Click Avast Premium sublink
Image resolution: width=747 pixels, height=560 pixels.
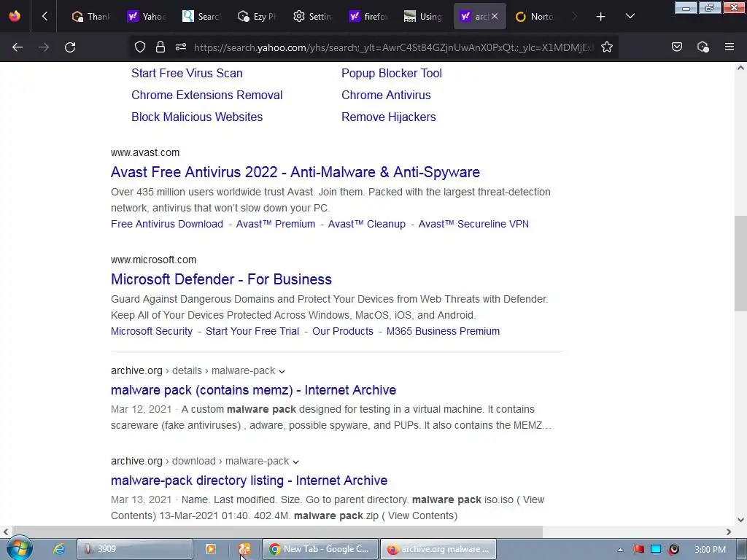pos(275,224)
